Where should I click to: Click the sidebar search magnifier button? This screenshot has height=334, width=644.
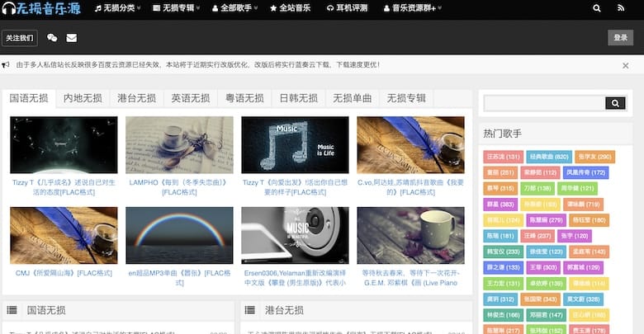click(x=615, y=103)
